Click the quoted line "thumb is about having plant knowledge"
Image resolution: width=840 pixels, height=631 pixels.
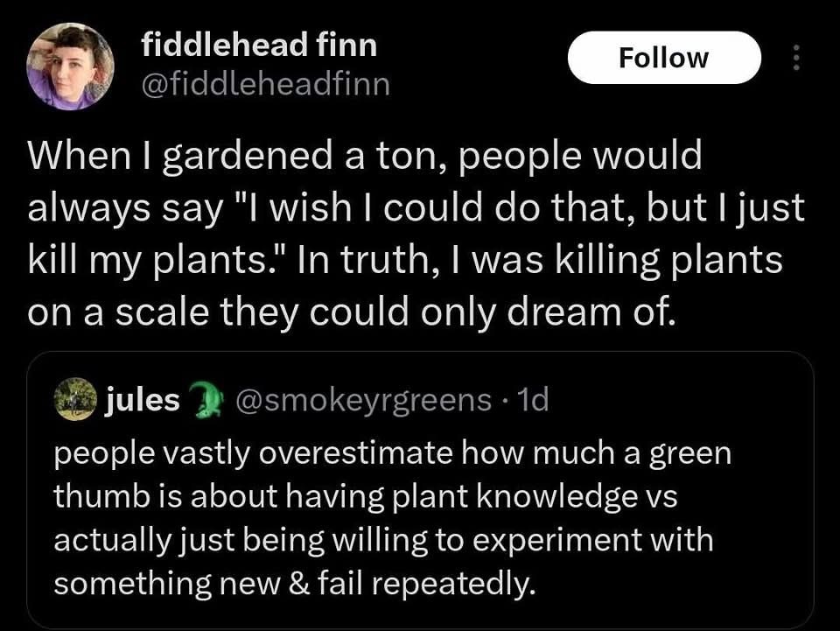click(x=366, y=496)
